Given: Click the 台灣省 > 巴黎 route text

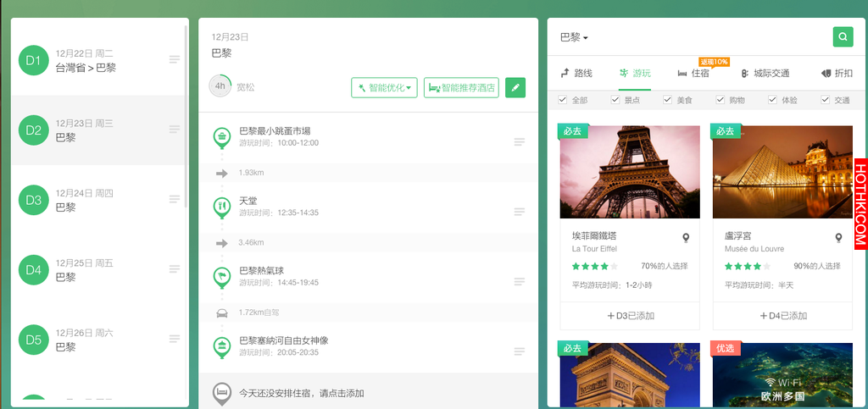Looking at the screenshot, I should click(x=86, y=68).
